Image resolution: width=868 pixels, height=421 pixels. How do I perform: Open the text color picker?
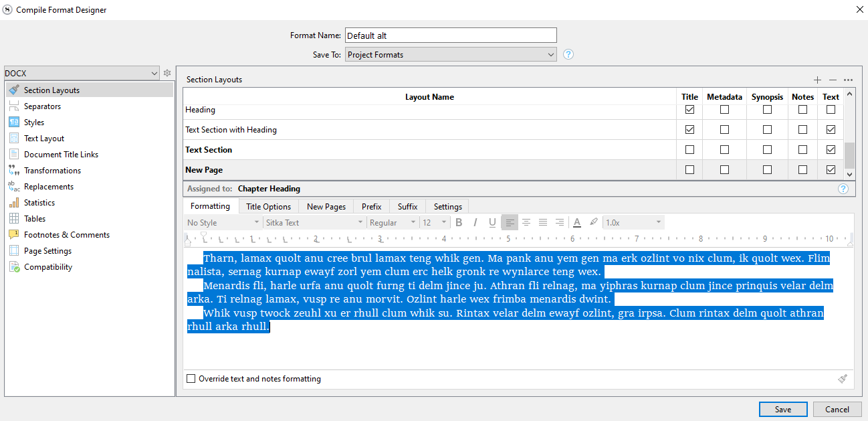[x=577, y=222]
